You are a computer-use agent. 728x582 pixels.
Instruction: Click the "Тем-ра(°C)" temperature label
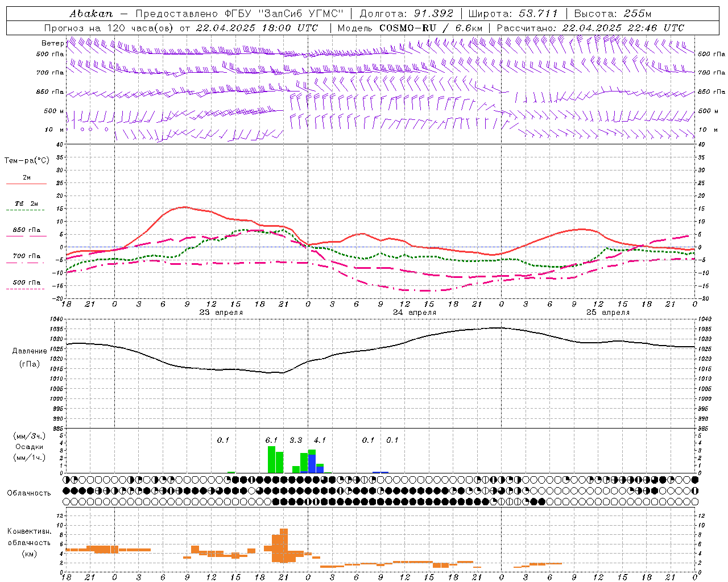coord(27,161)
